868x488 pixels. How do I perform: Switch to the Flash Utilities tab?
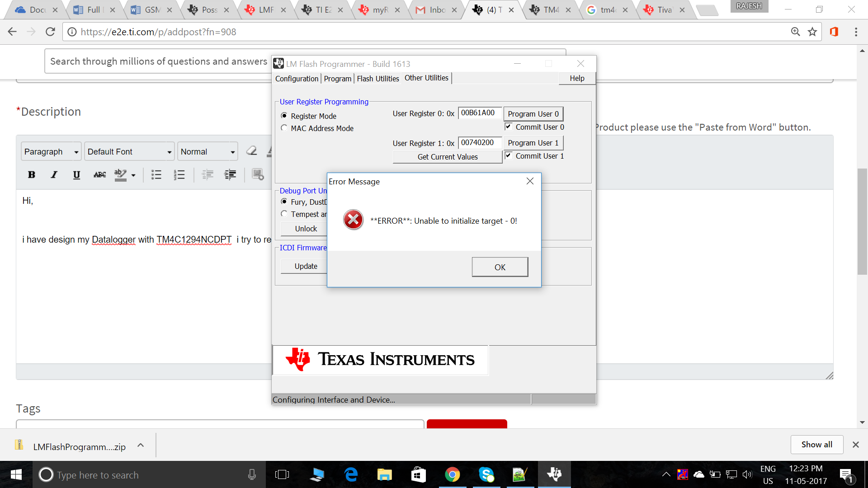377,79
